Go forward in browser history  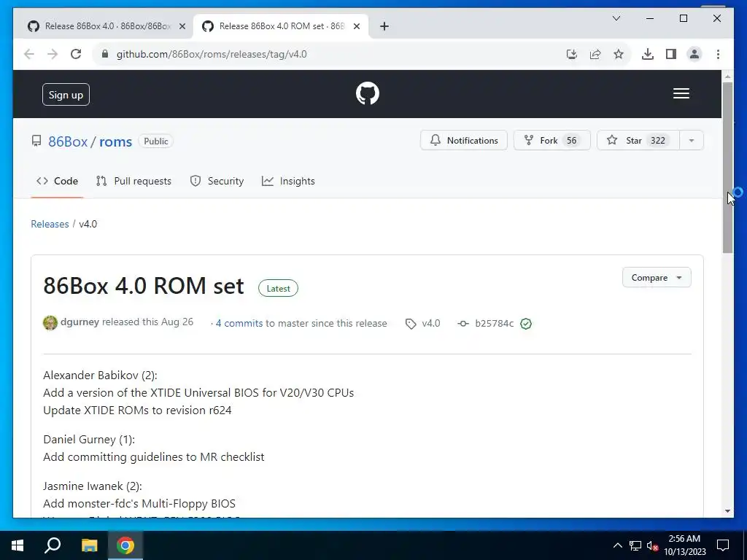pos(53,54)
